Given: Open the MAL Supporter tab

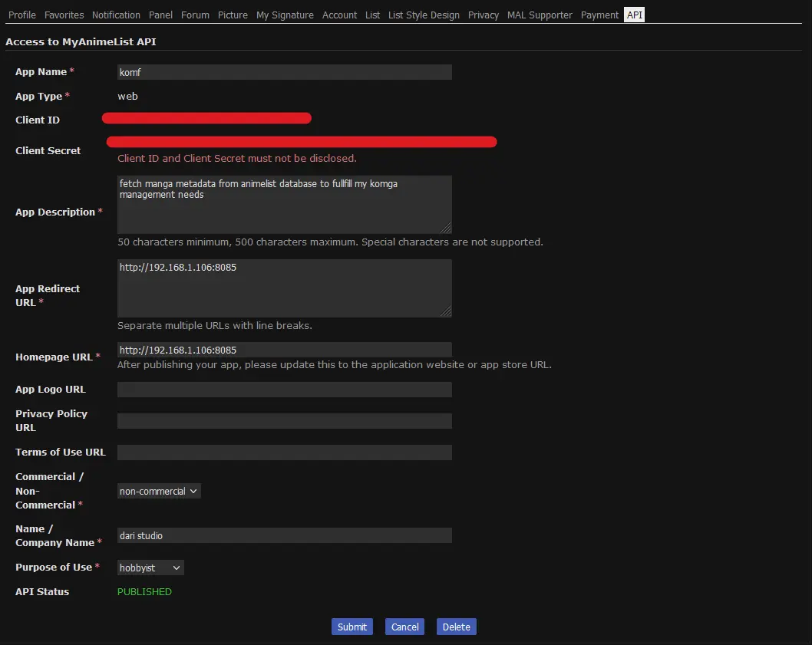Looking at the screenshot, I should pyautogui.click(x=540, y=15).
